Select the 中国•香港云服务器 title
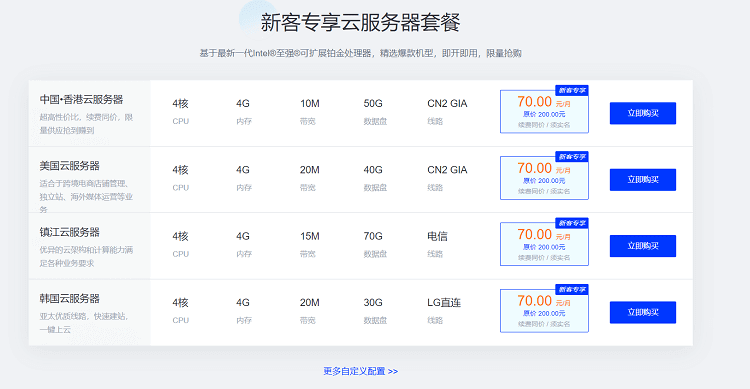Screen dimensions: 750x389 [81, 100]
